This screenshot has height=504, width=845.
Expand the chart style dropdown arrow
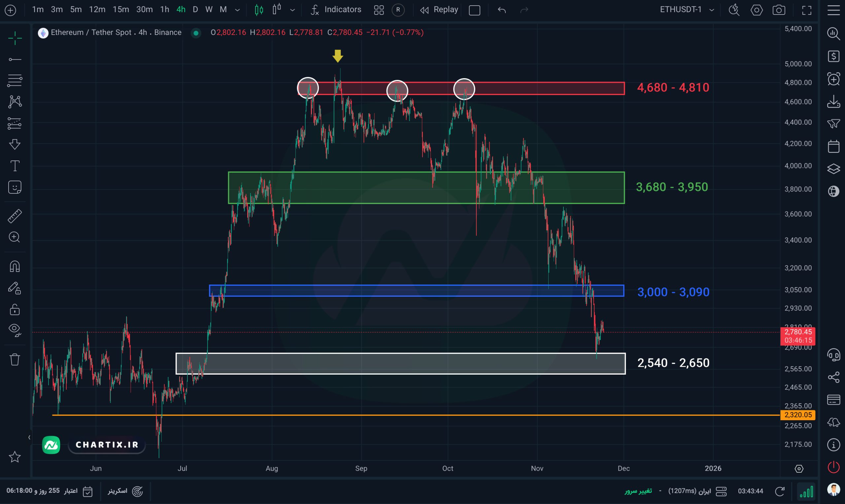click(292, 10)
